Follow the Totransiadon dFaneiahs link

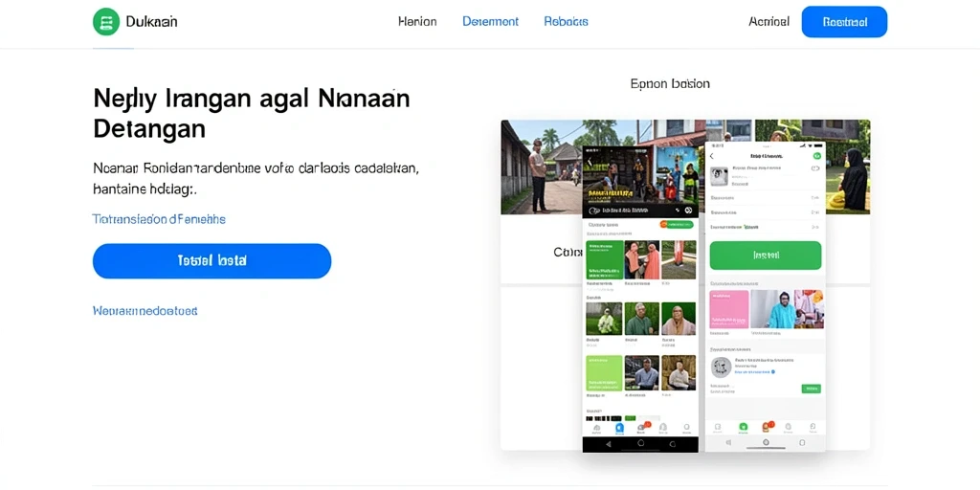tap(159, 219)
